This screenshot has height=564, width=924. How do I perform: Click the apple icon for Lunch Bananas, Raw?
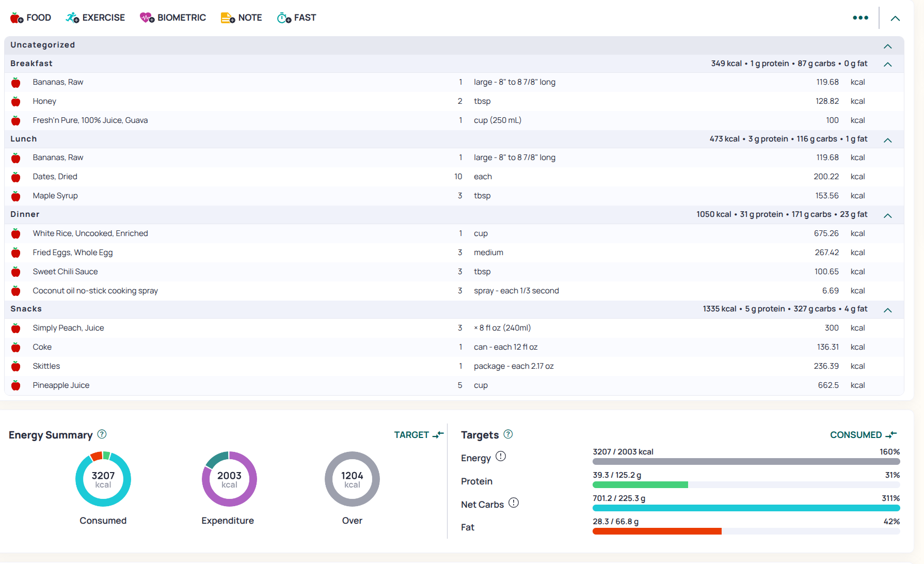tap(16, 158)
